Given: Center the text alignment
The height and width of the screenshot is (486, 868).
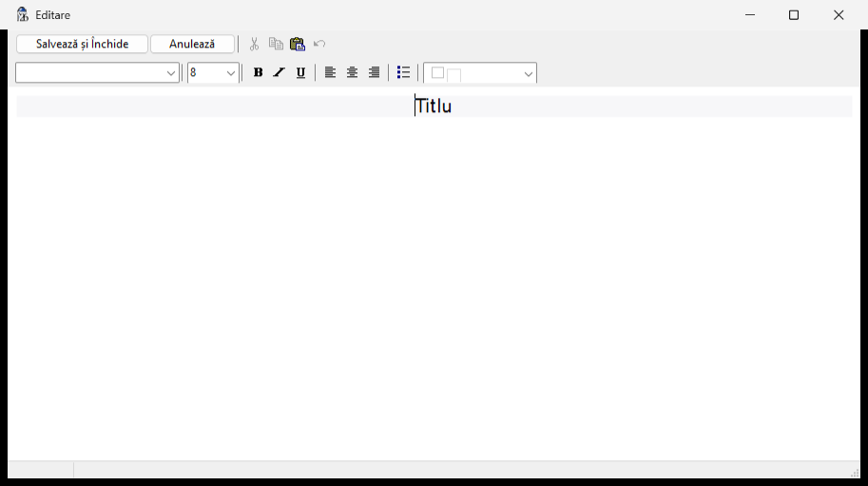Looking at the screenshot, I should click(352, 72).
